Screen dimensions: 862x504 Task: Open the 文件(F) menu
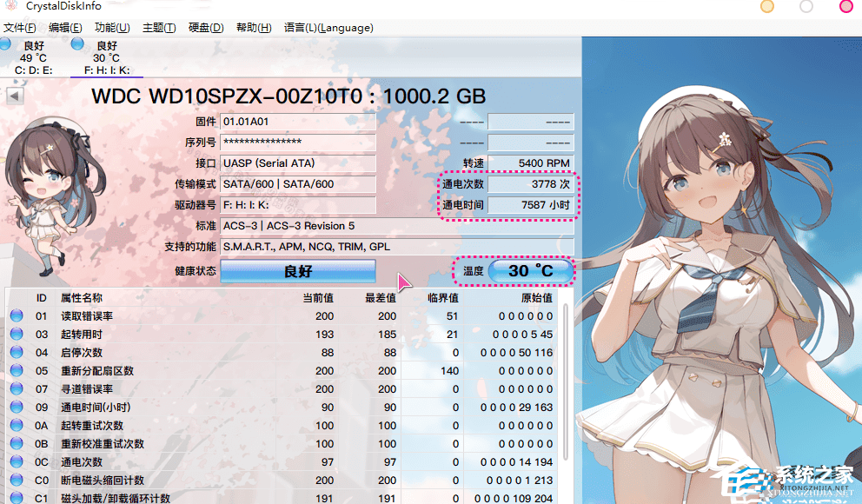pos(19,28)
